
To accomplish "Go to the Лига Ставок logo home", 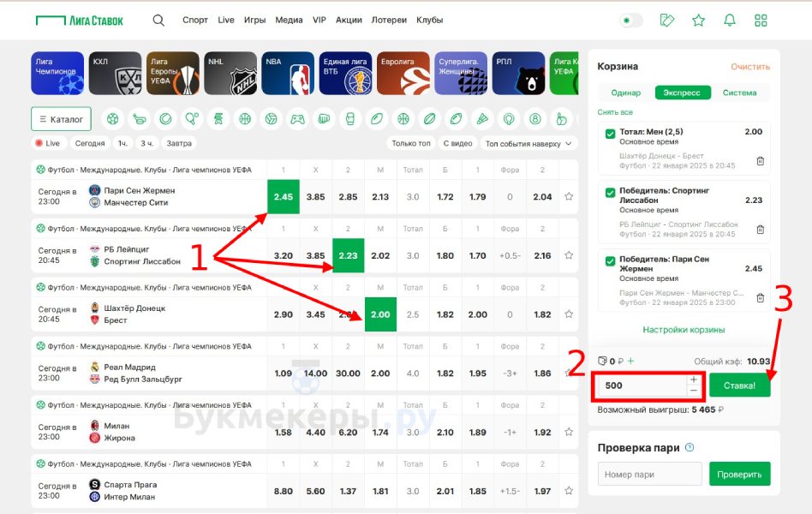I will click(80, 21).
